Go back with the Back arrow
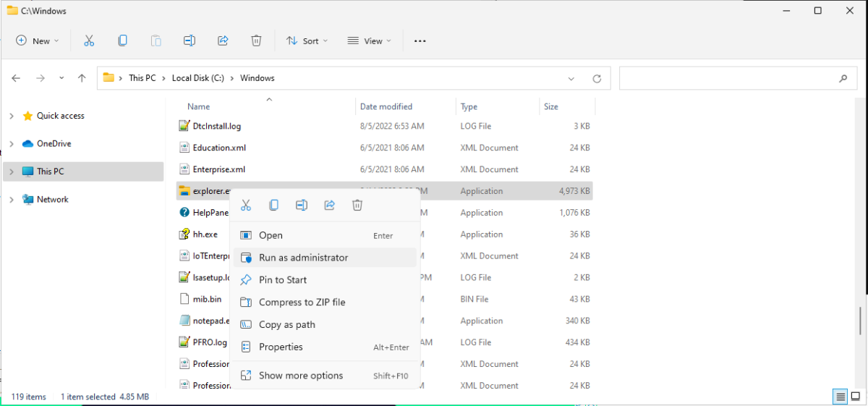 click(16, 78)
